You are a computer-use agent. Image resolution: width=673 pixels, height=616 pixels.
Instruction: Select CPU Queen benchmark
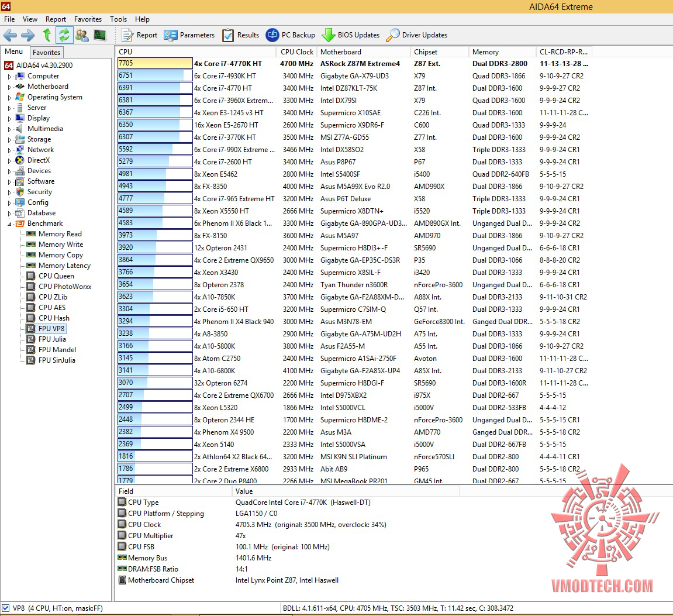(x=56, y=276)
